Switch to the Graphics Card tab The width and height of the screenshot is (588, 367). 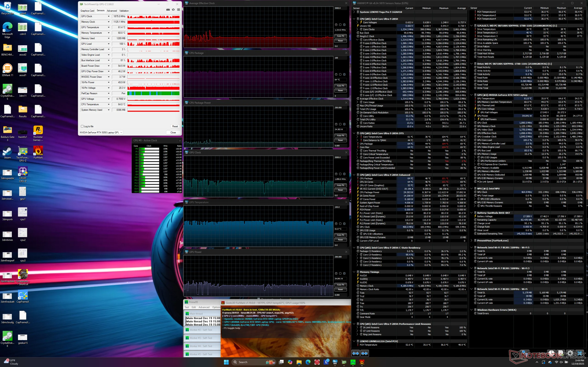[x=87, y=11]
